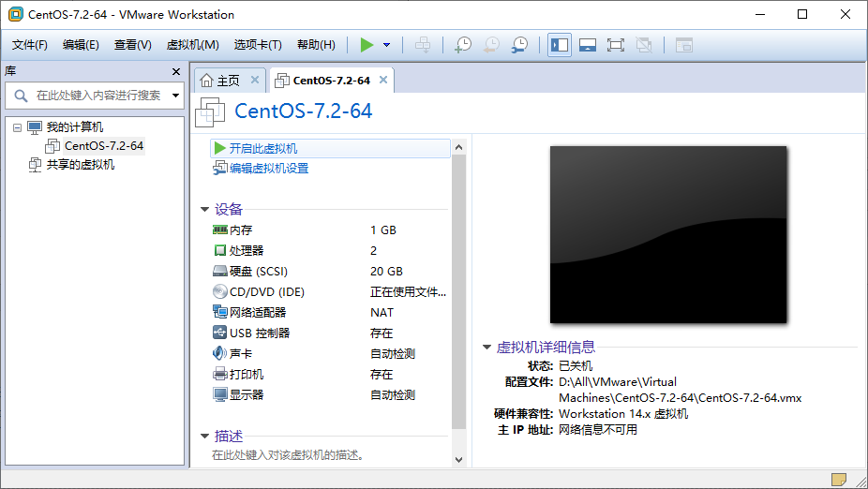Select 我的计算机 in the library tree

[x=75, y=127]
